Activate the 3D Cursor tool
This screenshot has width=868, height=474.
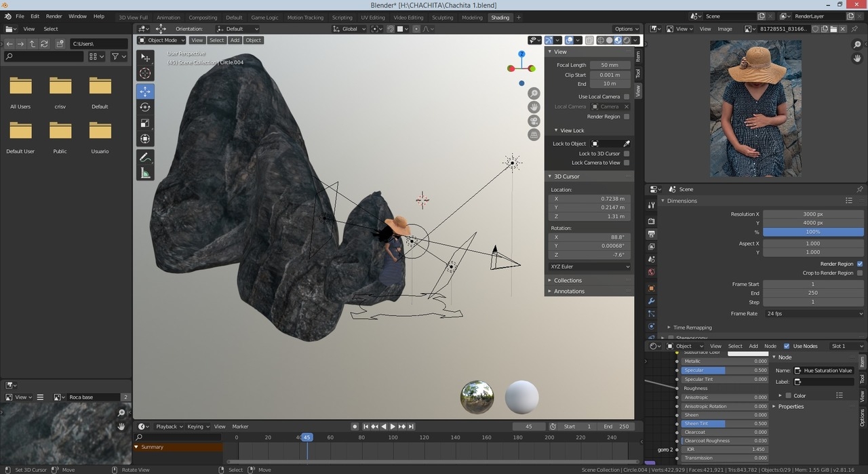pyautogui.click(x=145, y=73)
